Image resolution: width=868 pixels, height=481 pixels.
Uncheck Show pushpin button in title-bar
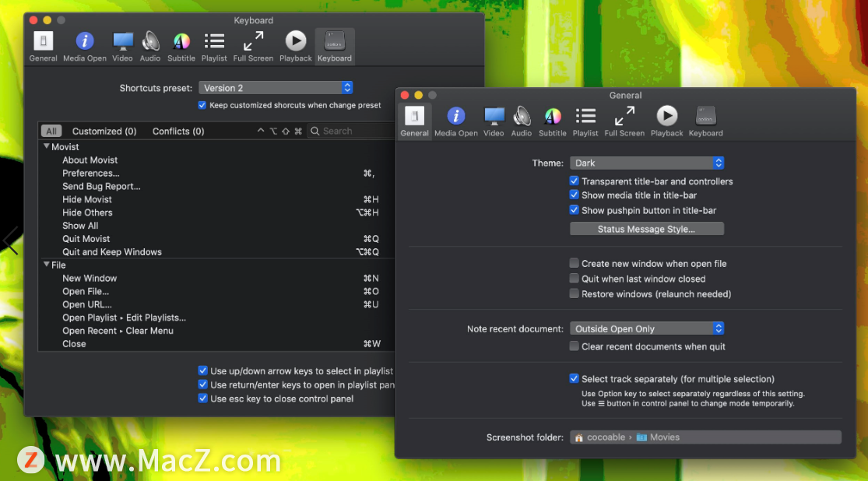pyautogui.click(x=574, y=210)
